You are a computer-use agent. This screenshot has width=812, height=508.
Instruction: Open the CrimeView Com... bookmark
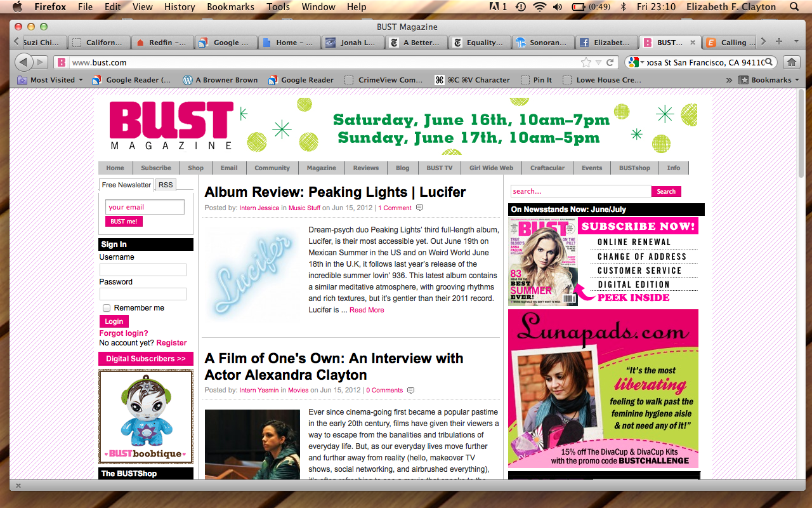(384, 80)
